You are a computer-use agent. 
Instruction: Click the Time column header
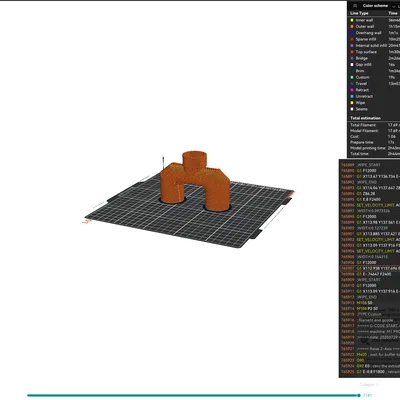pyautogui.click(x=393, y=13)
